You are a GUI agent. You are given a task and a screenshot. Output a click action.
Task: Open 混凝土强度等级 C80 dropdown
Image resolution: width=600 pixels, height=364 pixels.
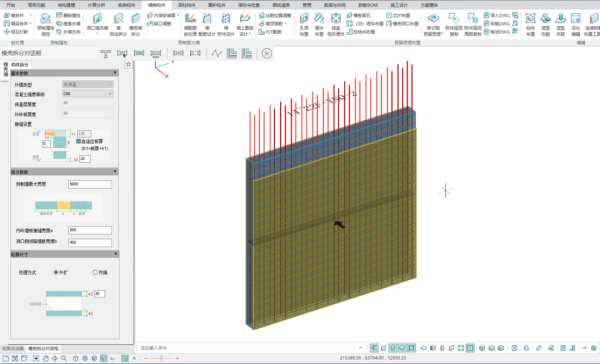pyautogui.click(x=88, y=93)
